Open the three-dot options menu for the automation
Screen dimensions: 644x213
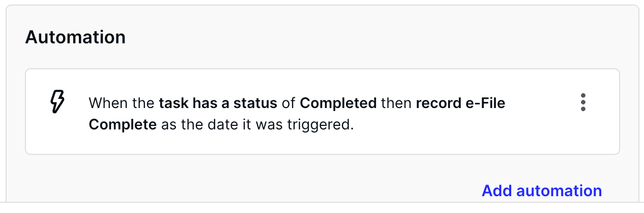point(583,102)
